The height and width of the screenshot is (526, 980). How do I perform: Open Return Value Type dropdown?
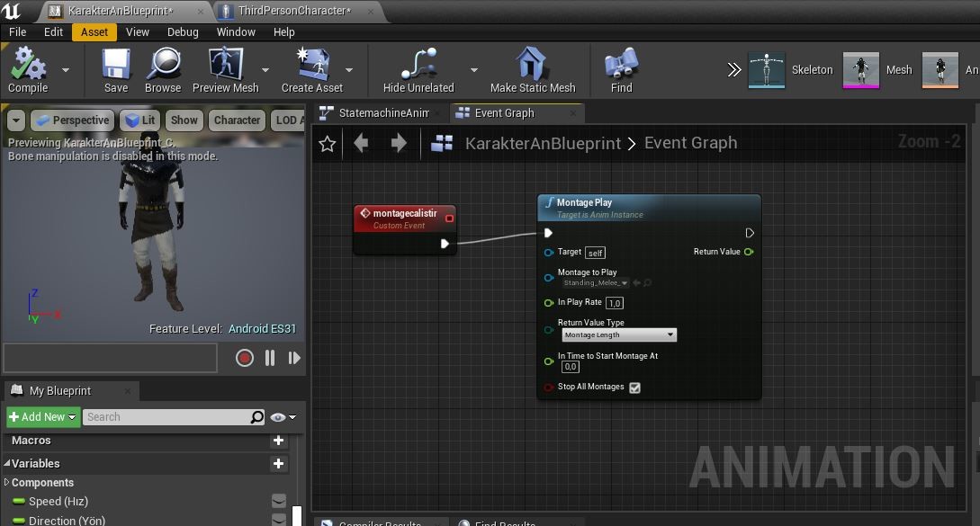[619, 335]
